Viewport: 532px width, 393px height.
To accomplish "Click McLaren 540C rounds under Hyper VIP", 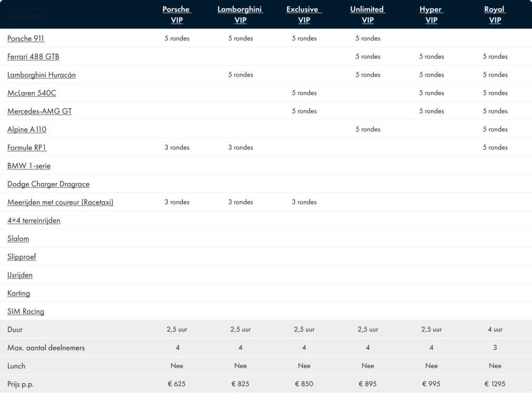I will point(431,93).
